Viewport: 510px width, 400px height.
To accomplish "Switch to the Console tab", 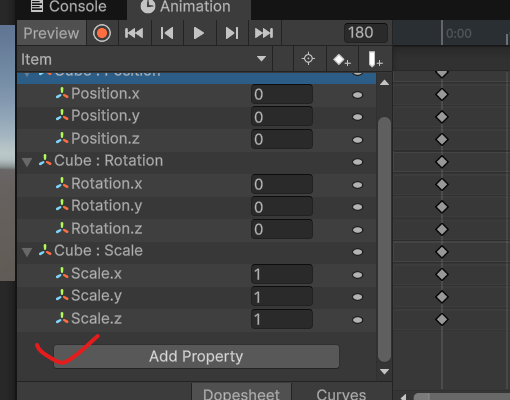I will 69,7.
